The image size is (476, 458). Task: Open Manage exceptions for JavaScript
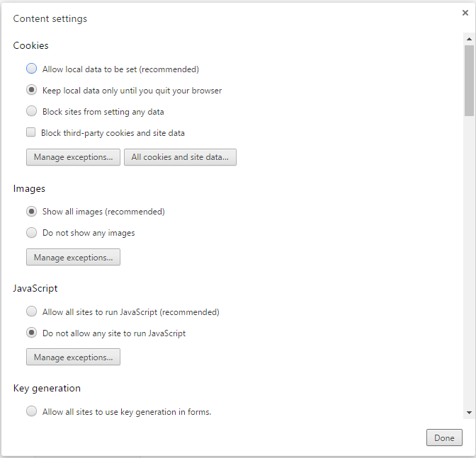[73, 357]
